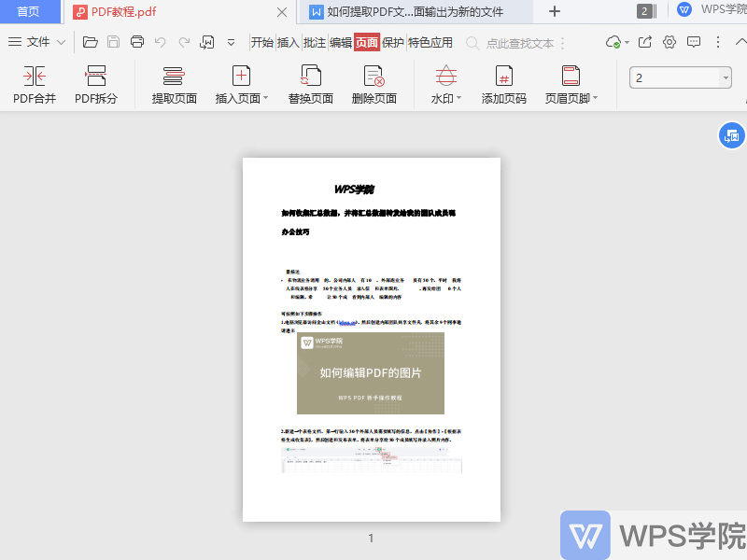Click the 点此查找文本 search field
The height and width of the screenshot is (560, 747).
coord(520,43)
